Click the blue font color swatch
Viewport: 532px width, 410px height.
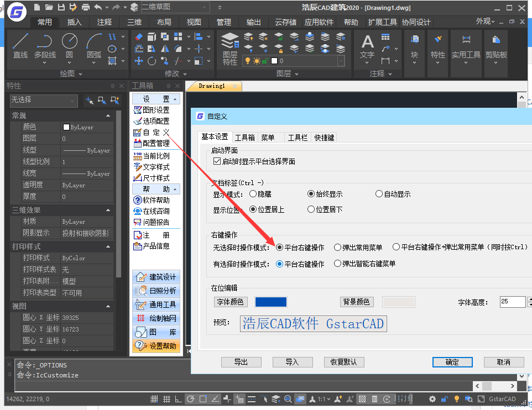click(x=270, y=302)
